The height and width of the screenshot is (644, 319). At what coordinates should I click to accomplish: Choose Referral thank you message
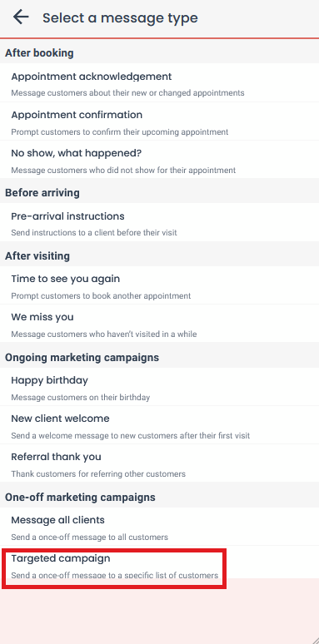pos(160,463)
